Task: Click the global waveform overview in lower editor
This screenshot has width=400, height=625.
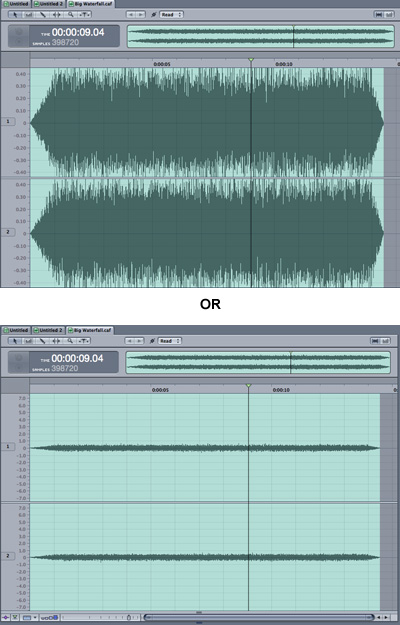Action: (258, 363)
